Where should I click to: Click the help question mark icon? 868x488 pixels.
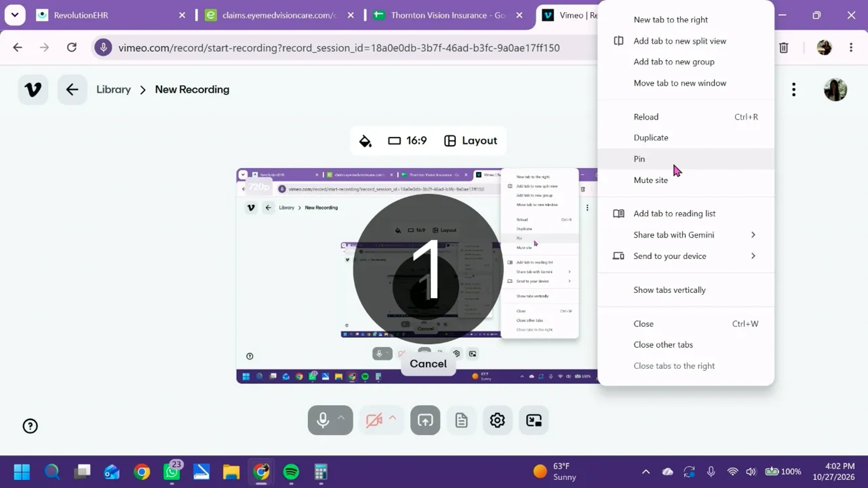point(30,426)
